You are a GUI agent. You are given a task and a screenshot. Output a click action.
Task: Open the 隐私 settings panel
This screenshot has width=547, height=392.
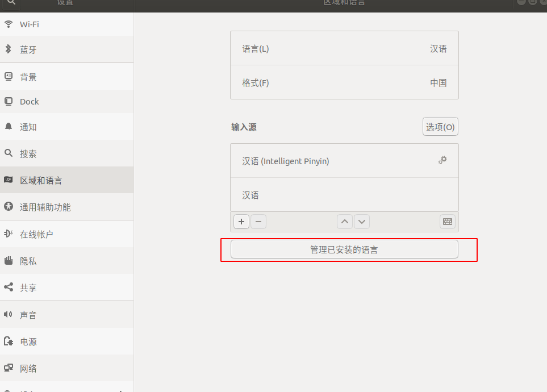pos(28,261)
